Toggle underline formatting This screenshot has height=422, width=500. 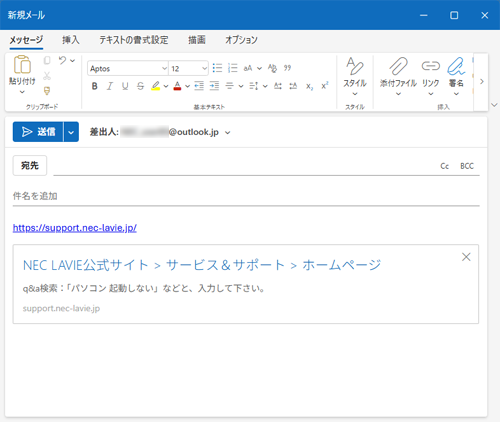tap(125, 86)
